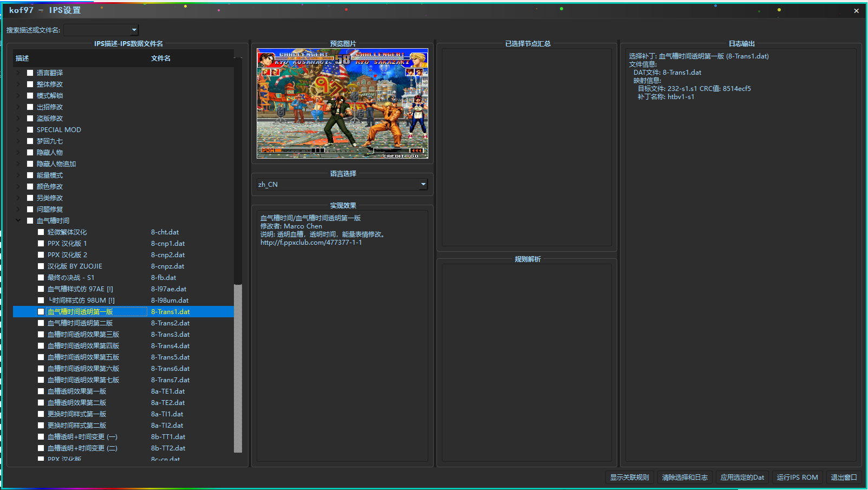Select the 时间样式仿 98UM row
Screen dimensions: 868x490
[123, 300]
